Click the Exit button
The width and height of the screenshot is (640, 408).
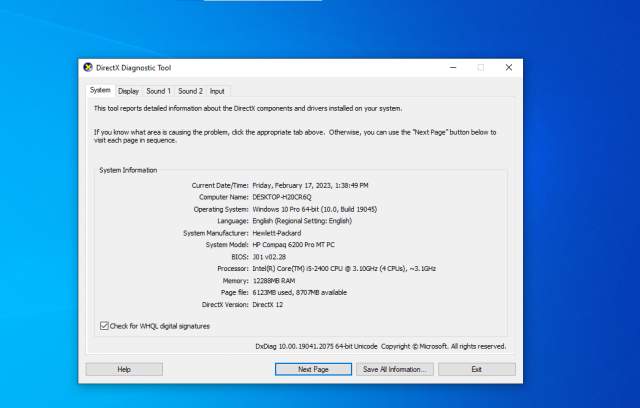tap(477, 369)
